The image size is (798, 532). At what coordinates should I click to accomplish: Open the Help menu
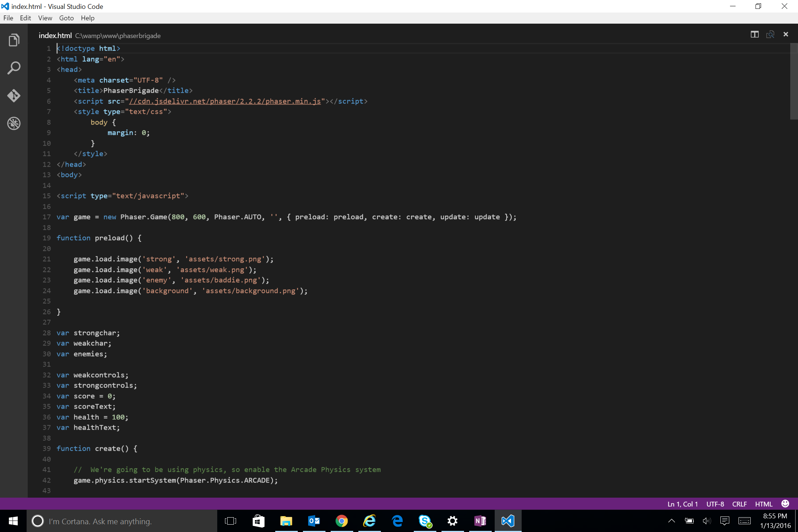88,18
